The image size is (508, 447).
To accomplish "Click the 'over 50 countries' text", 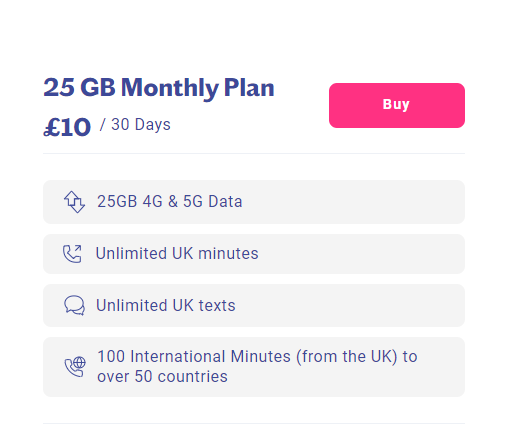I will [x=162, y=377].
